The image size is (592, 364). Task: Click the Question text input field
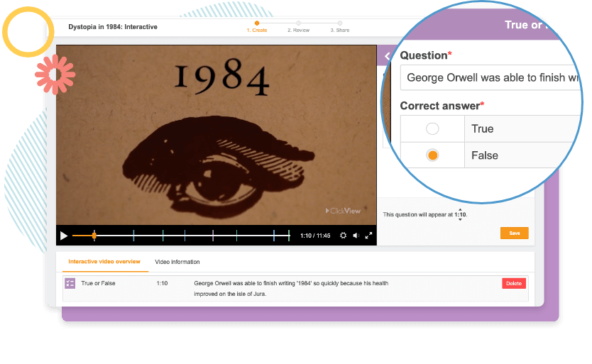pyautogui.click(x=490, y=77)
